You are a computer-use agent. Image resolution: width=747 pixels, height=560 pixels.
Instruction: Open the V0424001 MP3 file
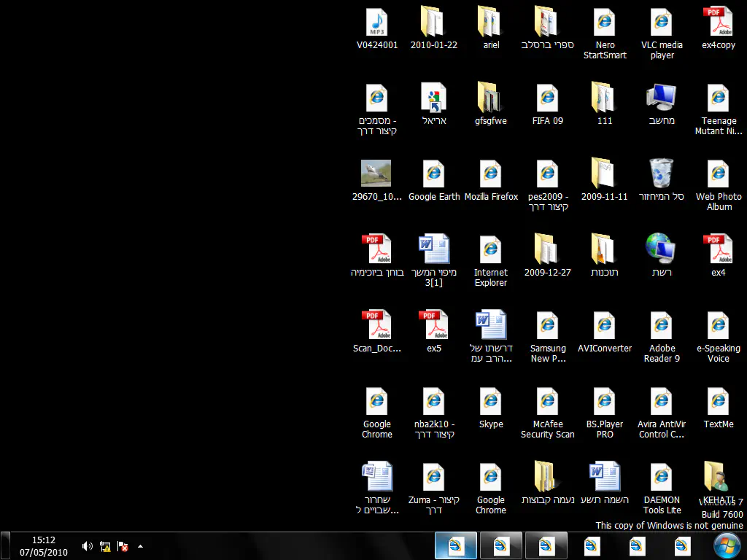tap(377, 23)
